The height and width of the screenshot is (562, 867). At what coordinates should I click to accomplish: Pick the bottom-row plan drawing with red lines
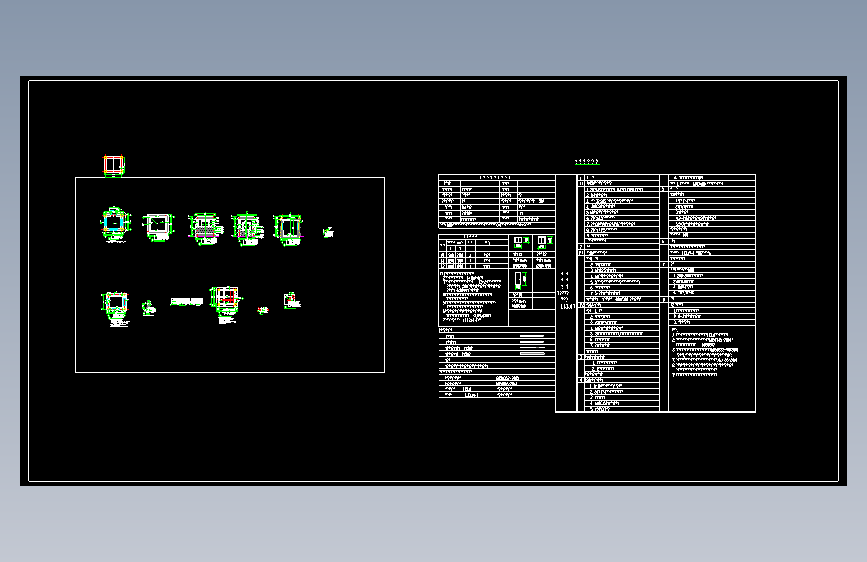(226, 304)
